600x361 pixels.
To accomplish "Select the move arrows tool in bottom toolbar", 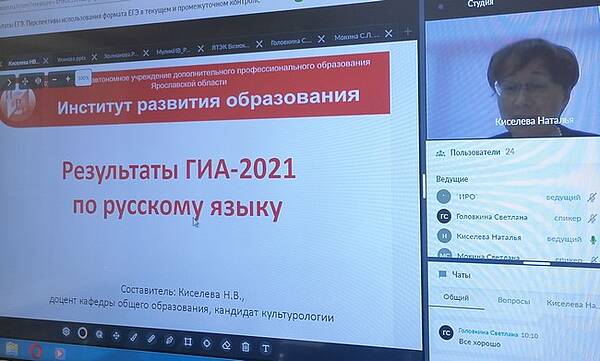I will coord(116,336).
